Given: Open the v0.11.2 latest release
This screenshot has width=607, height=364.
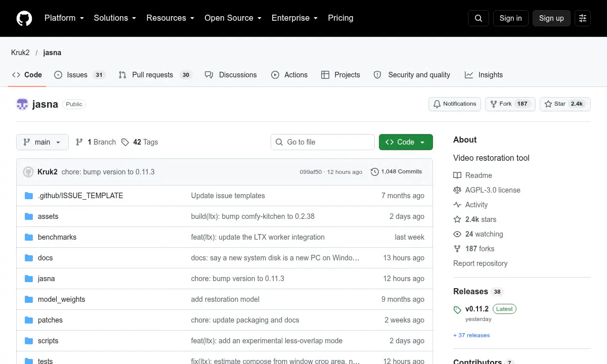Looking at the screenshot, I should coord(477,309).
